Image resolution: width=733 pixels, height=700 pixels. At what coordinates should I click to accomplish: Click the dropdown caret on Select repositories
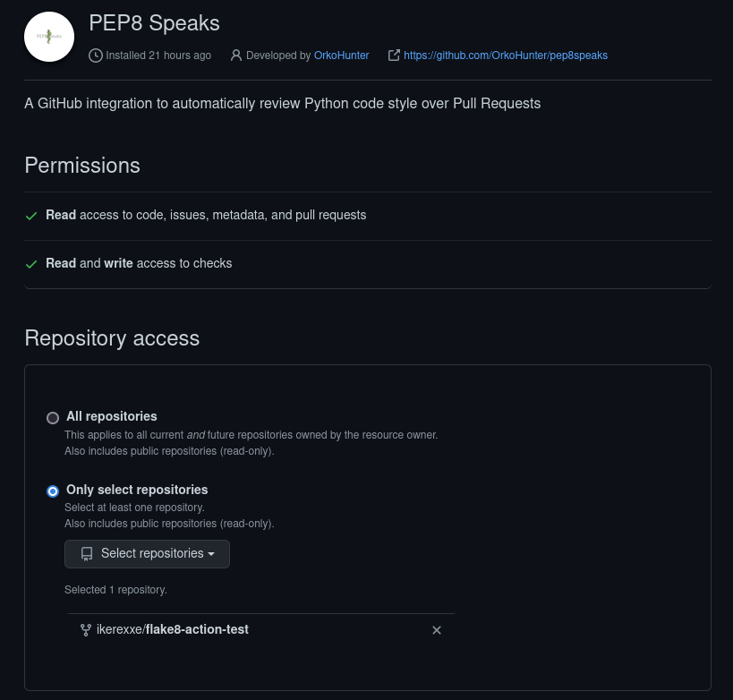click(x=213, y=553)
